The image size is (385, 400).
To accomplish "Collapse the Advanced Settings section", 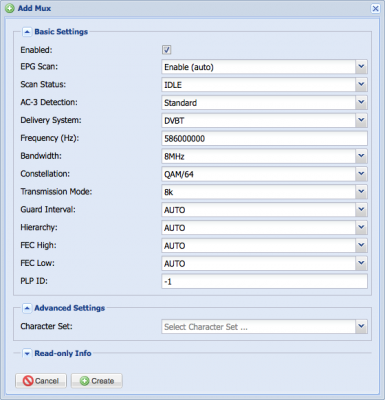I will [27, 308].
